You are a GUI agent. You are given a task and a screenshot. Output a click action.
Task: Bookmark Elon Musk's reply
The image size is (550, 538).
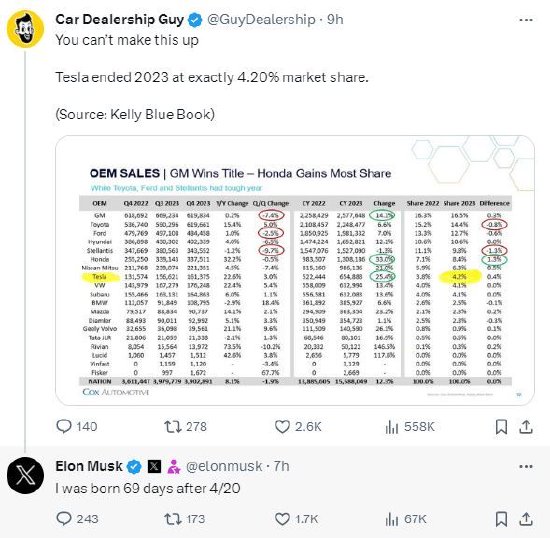point(501,519)
